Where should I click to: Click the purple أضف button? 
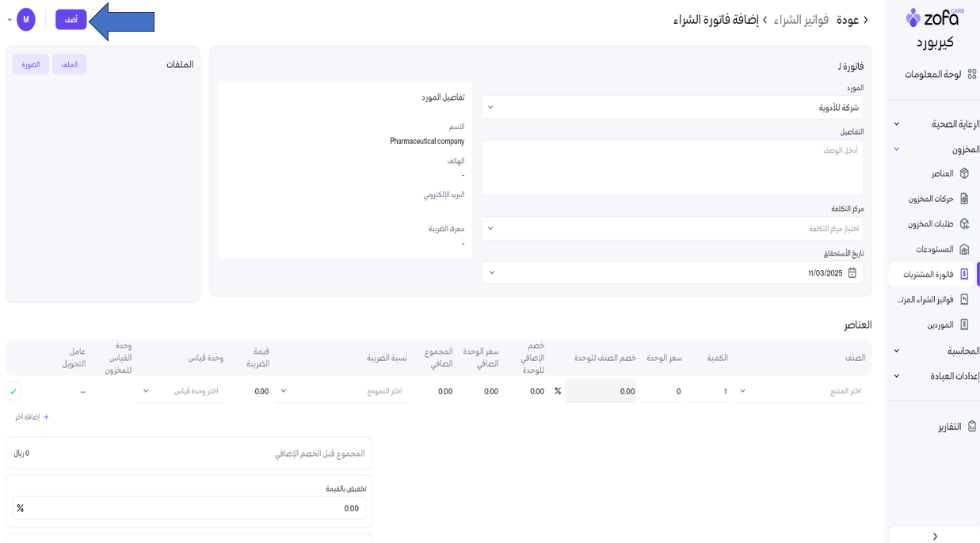pyautogui.click(x=71, y=20)
